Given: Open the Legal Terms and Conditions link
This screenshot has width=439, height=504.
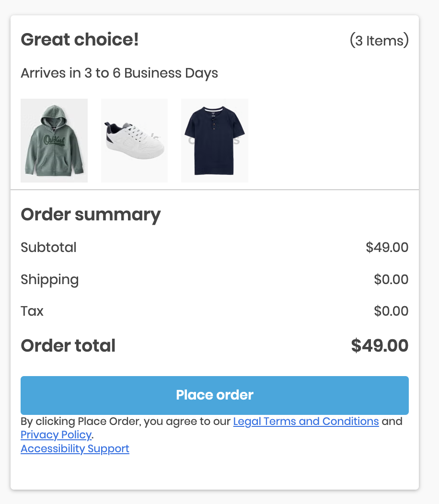Looking at the screenshot, I should 306,422.
